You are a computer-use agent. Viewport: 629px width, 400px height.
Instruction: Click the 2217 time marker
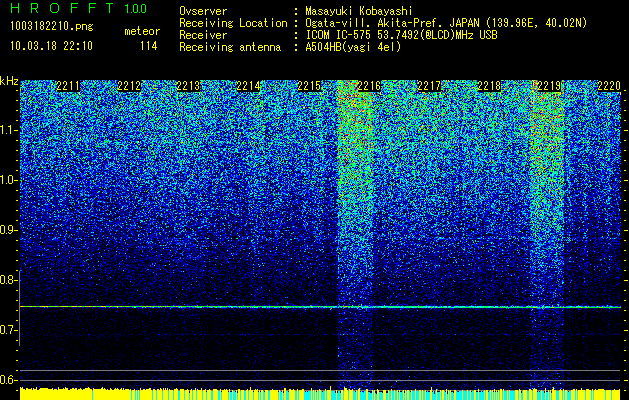[x=429, y=86]
